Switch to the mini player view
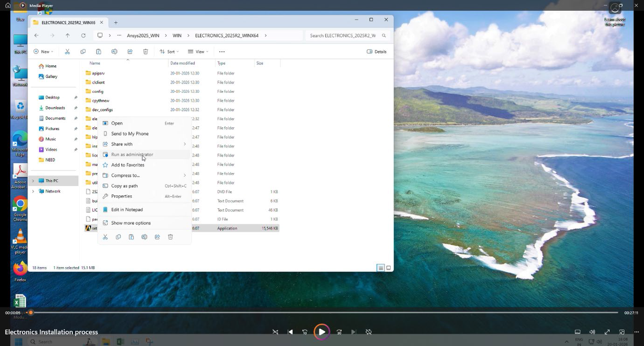This screenshot has width=644, height=346. pyautogui.click(x=622, y=332)
